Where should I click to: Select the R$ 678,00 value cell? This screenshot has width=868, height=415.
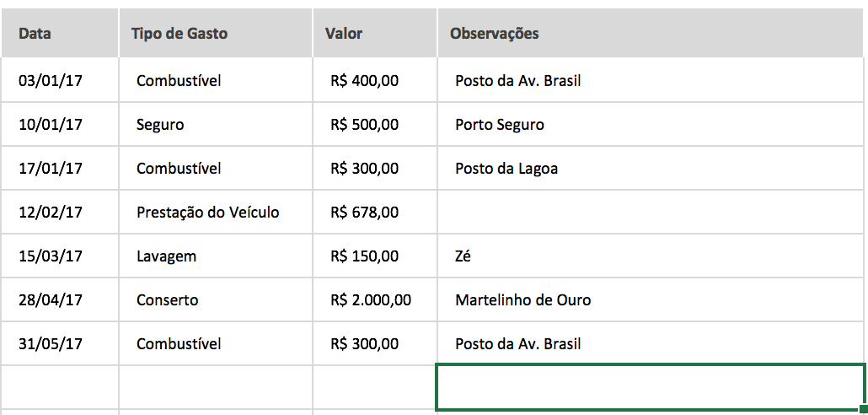pos(365,213)
